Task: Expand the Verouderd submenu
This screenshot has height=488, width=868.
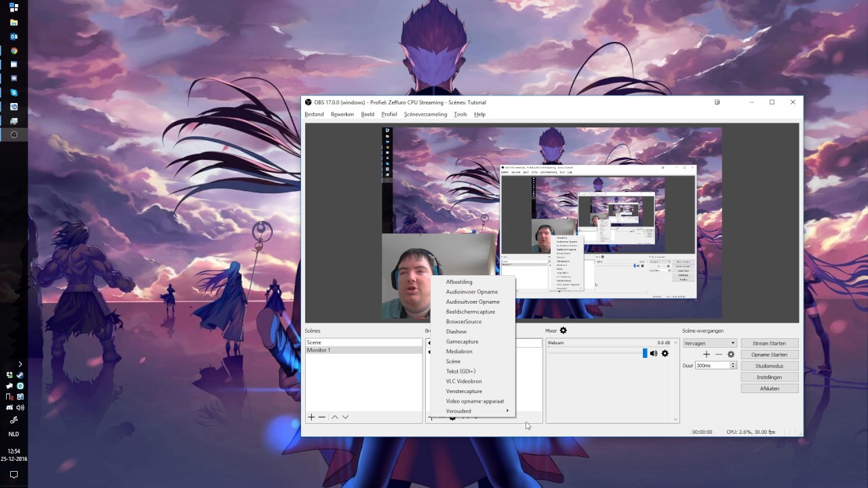Action: click(x=473, y=411)
